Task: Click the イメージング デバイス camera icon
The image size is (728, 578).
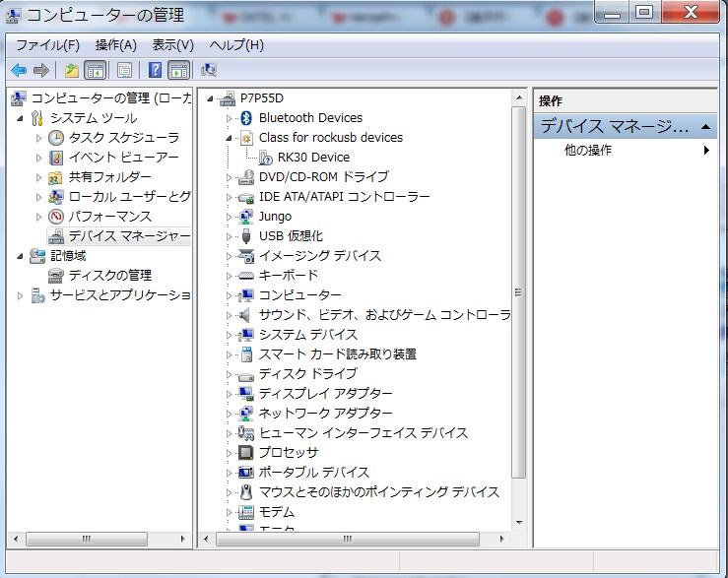Action: [246, 256]
